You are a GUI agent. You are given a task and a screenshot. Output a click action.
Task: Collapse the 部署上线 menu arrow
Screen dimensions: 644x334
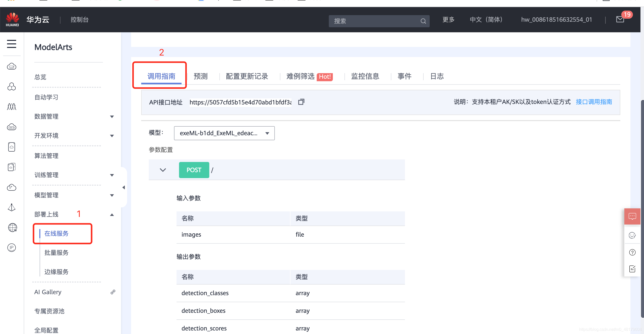(x=112, y=215)
